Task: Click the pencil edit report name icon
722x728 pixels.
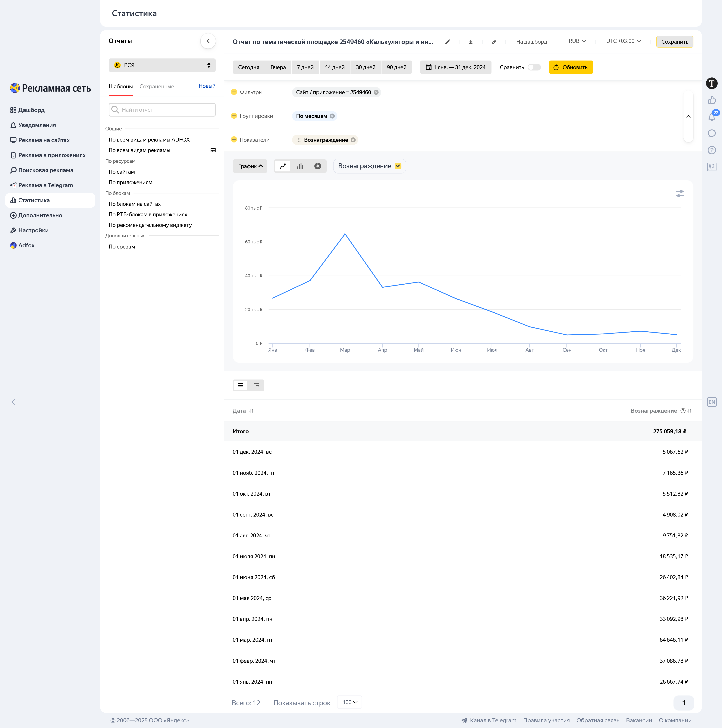Action: point(447,42)
